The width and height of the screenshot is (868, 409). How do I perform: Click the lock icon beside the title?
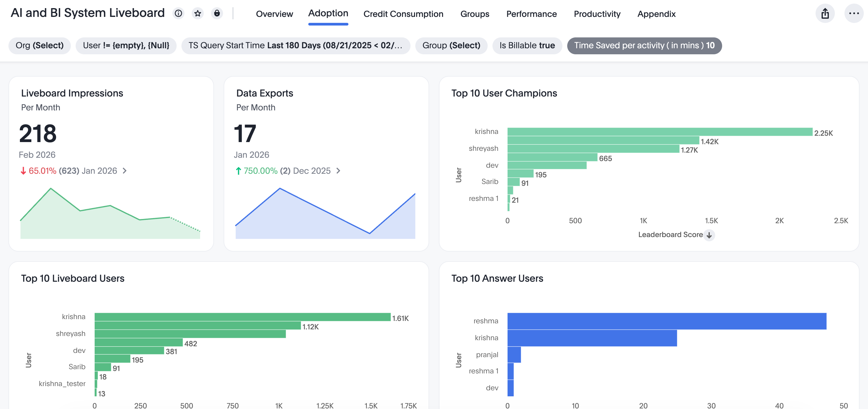[217, 14]
